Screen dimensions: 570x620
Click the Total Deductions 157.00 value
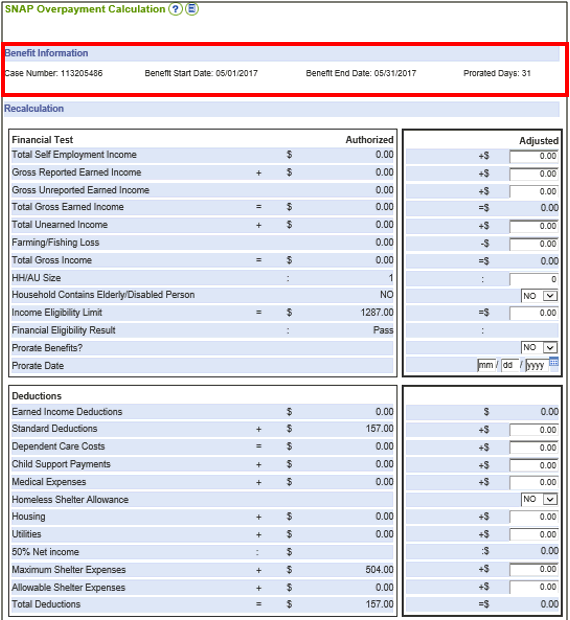(x=379, y=604)
